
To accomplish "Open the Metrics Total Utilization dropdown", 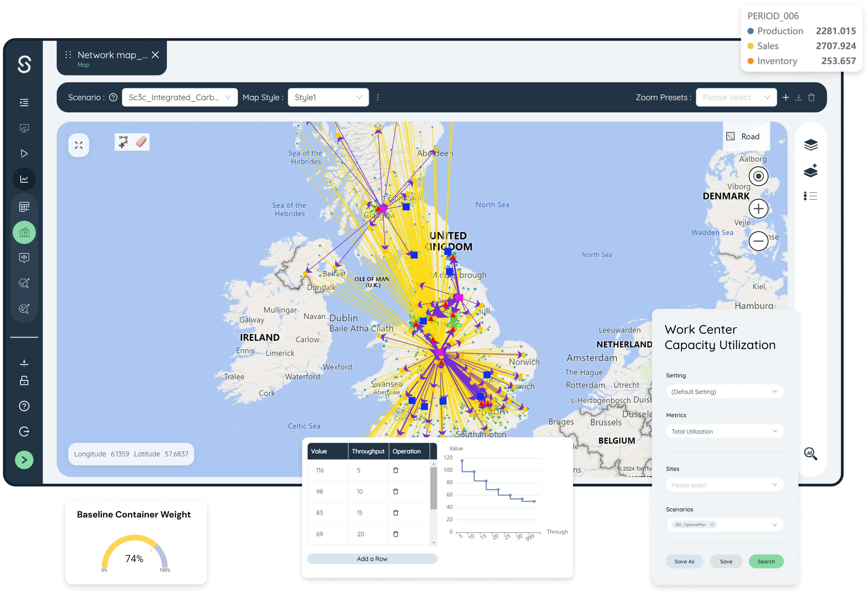I will [724, 431].
